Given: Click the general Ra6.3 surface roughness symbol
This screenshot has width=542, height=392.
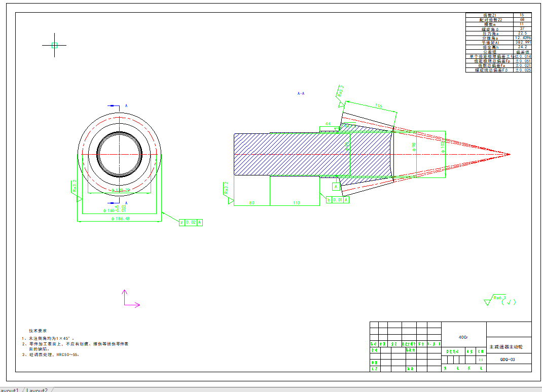Looking at the screenshot, I should (x=497, y=300).
